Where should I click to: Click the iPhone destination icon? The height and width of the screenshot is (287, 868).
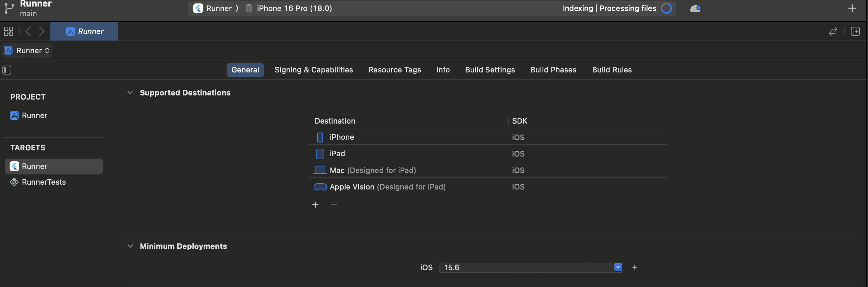click(320, 137)
